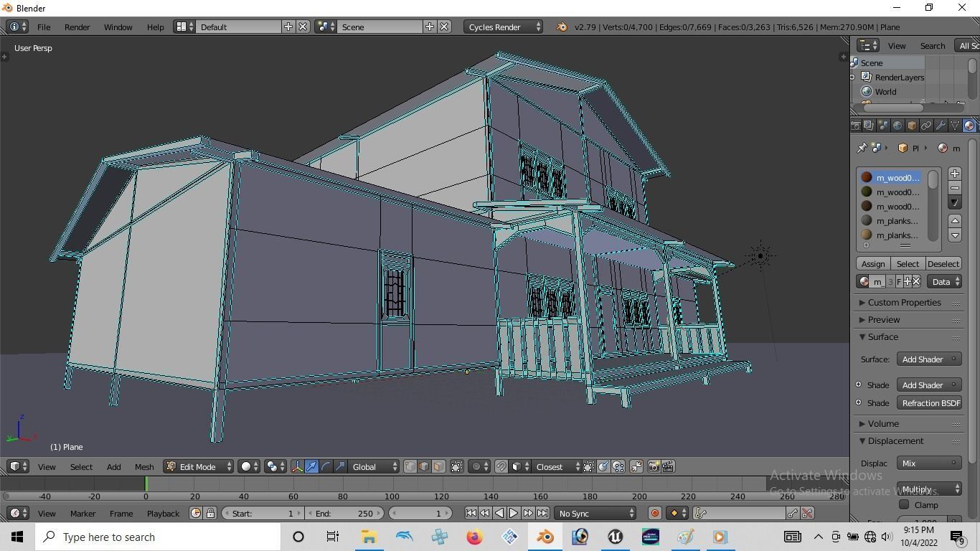980x551 pixels.
Task: Open the Window menu
Action: pos(118,27)
